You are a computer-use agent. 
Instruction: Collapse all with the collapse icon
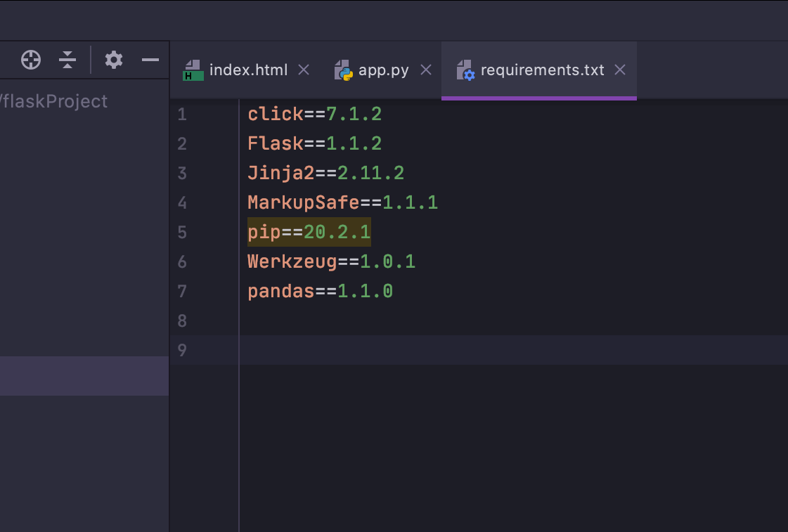click(67, 60)
